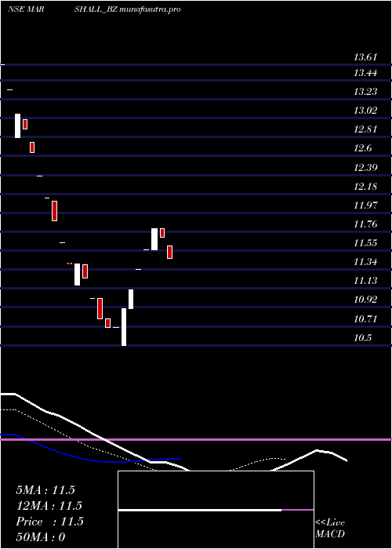Click the first white candle near 13.02

[17, 125]
